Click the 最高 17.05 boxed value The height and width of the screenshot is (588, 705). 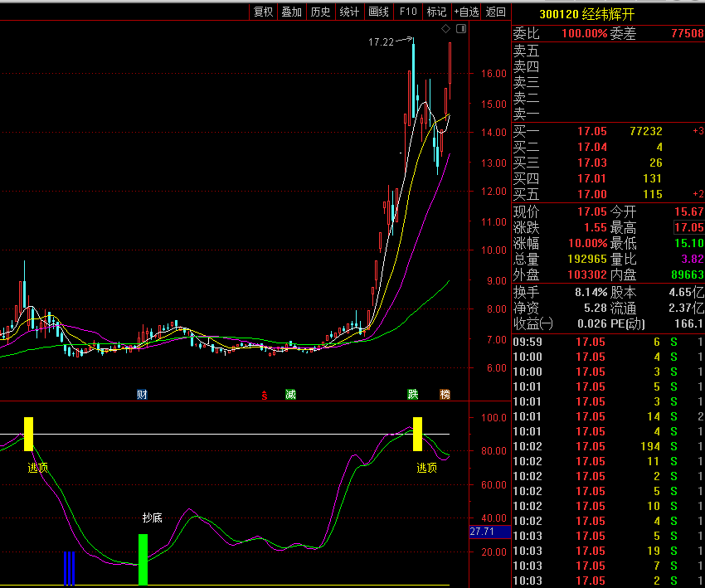pyautogui.click(x=688, y=227)
